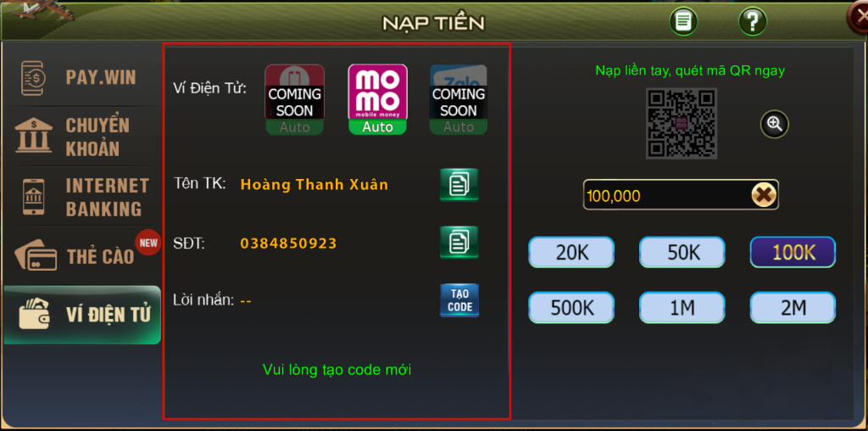Click the TẠO CODE button
This screenshot has width=868, height=431.
pyautogui.click(x=459, y=300)
